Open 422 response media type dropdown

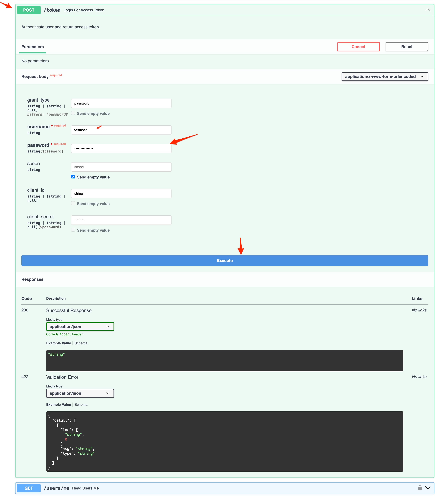(x=80, y=393)
